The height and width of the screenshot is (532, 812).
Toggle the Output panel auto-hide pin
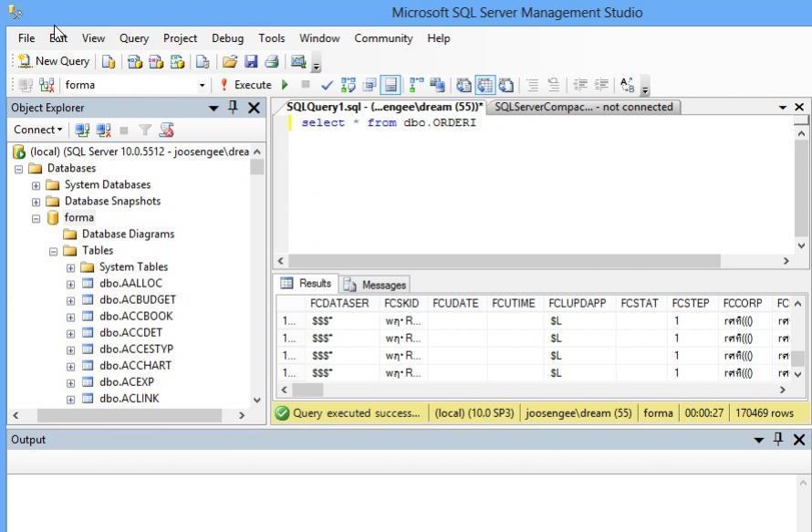(x=778, y=439)
